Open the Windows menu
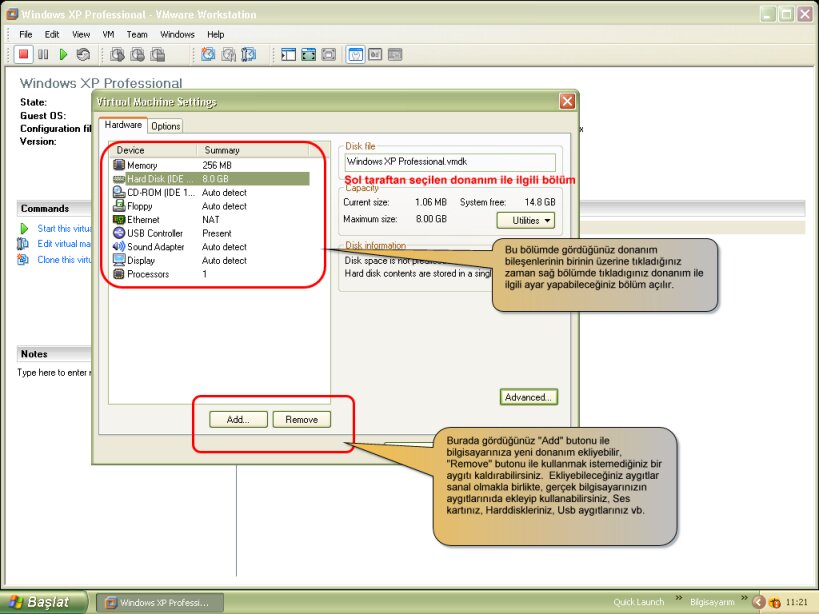The image size is (819, 614). point(177,34)
